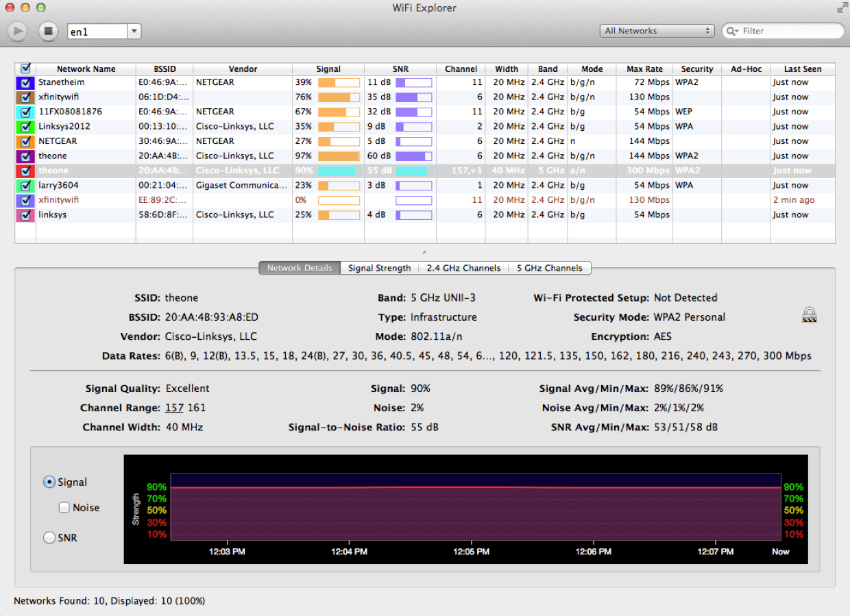Click the window resize icon at top right

841,8
